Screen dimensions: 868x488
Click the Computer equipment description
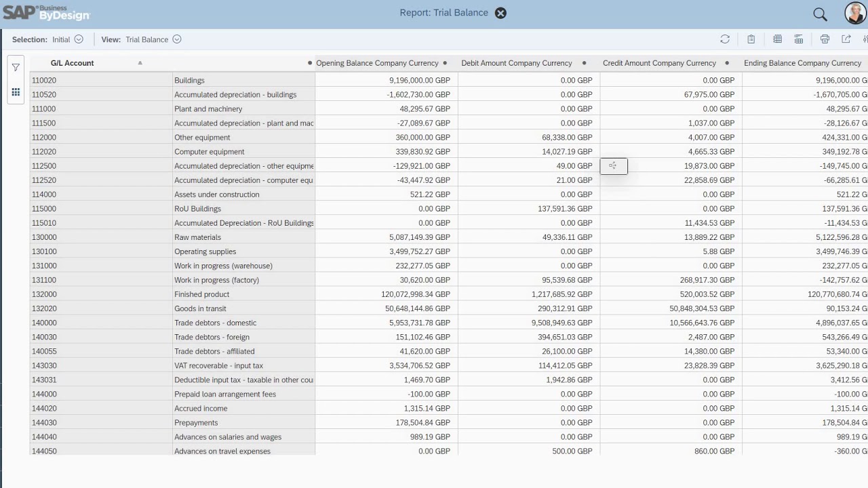tap(209, 151)
